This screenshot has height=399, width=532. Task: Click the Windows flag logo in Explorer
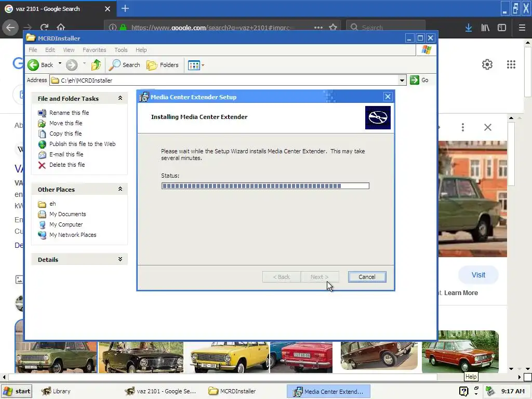[426, 50]
